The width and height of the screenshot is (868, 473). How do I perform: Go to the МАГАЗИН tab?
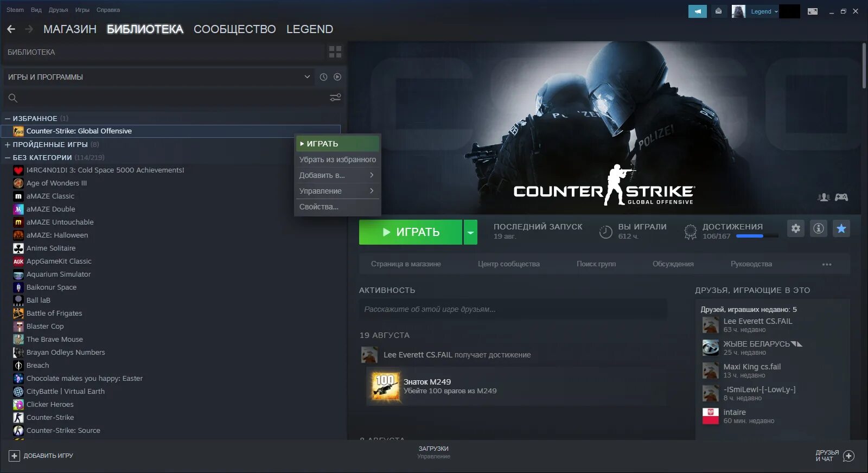70,29
